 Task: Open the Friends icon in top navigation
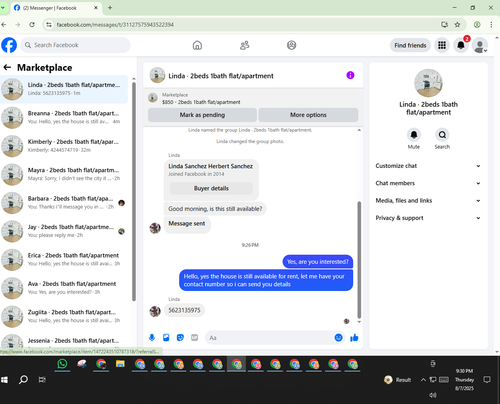click(x=245, y=45)
